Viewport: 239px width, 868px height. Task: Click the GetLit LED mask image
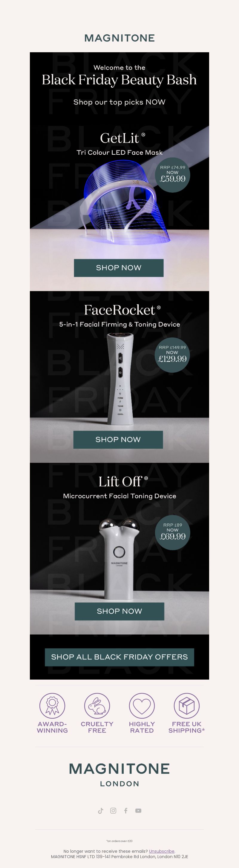click(125, 204)
